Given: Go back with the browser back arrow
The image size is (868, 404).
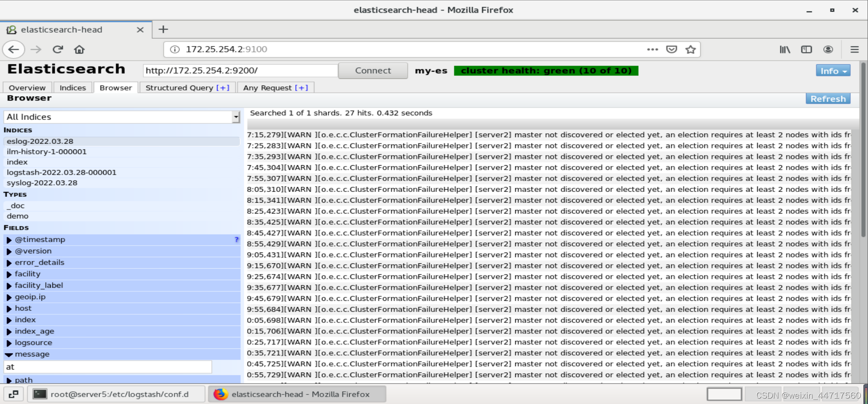Looking at the screenshot, I should tap(14, 49).
